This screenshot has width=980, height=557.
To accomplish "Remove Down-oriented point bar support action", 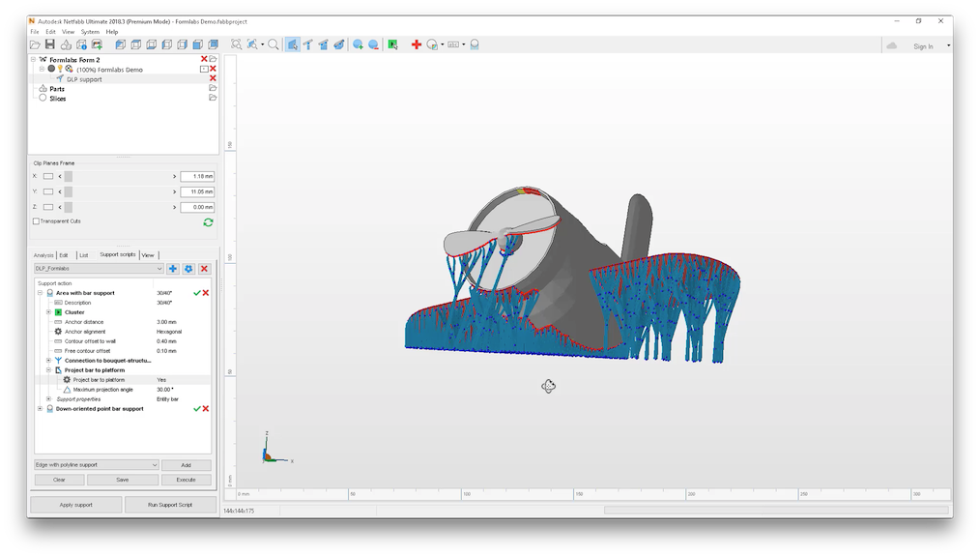I will point(206,409).
